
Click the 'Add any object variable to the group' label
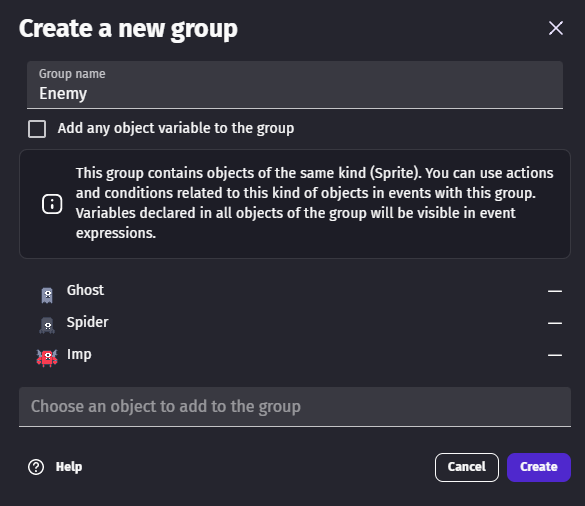point(176,128)
